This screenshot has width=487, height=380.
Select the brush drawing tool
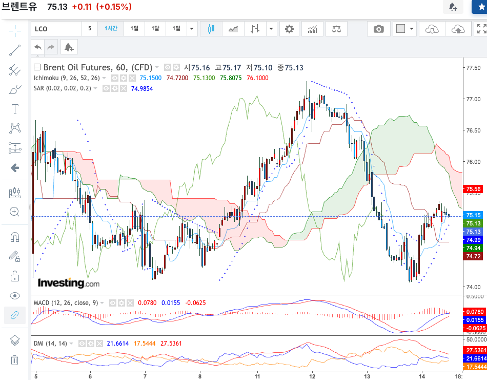[x=15, y=89]
